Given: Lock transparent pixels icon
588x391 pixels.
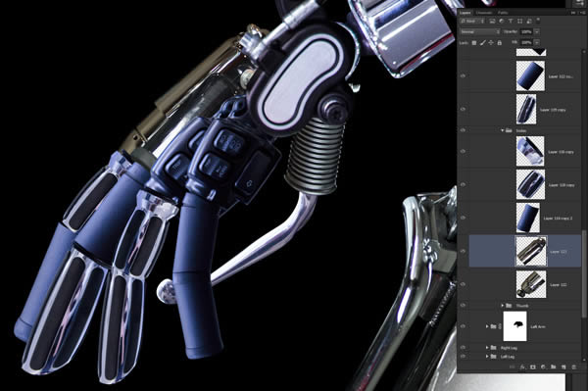Looking at the screenshot, I should [x=474, y=43].
